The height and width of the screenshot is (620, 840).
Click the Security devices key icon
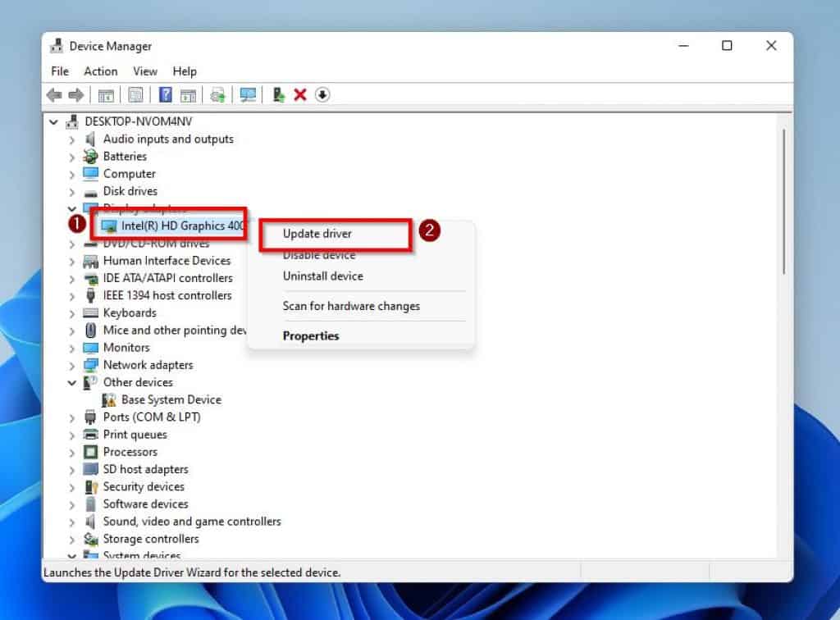[90, 486]
